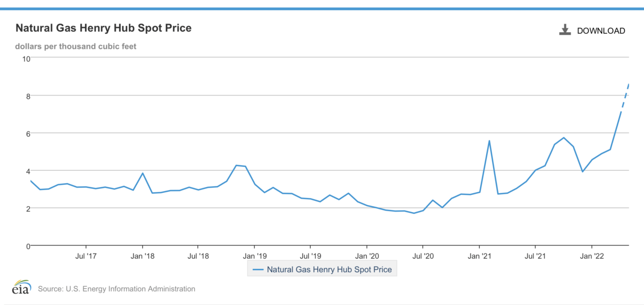
Task: Click the Jul '21 axis label
Action: (x=536, y=256)
